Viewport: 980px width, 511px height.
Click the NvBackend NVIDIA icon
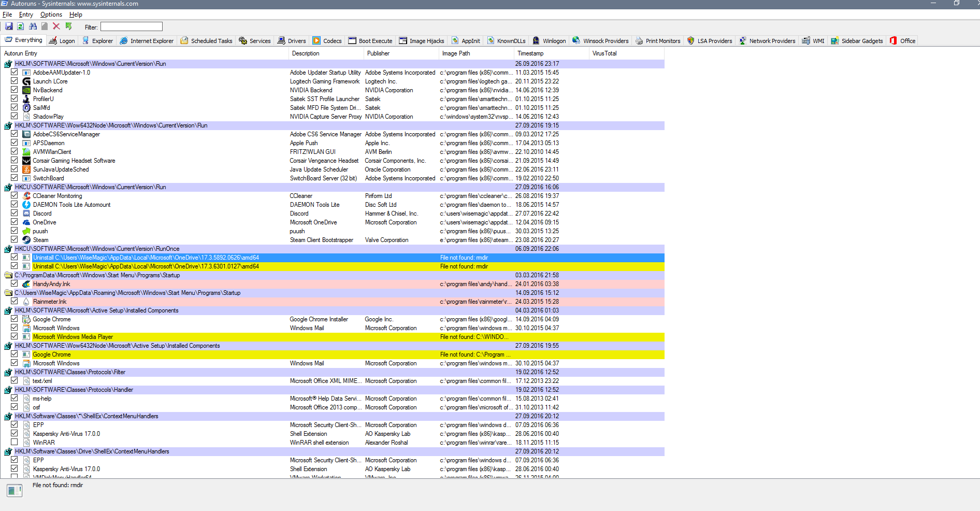click(x=26, y=90)
